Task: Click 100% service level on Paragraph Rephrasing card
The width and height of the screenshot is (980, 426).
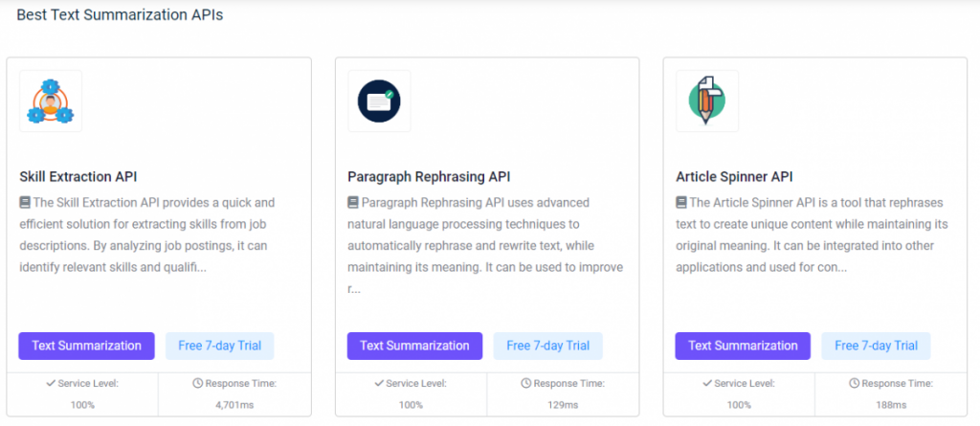Action: 411,405
